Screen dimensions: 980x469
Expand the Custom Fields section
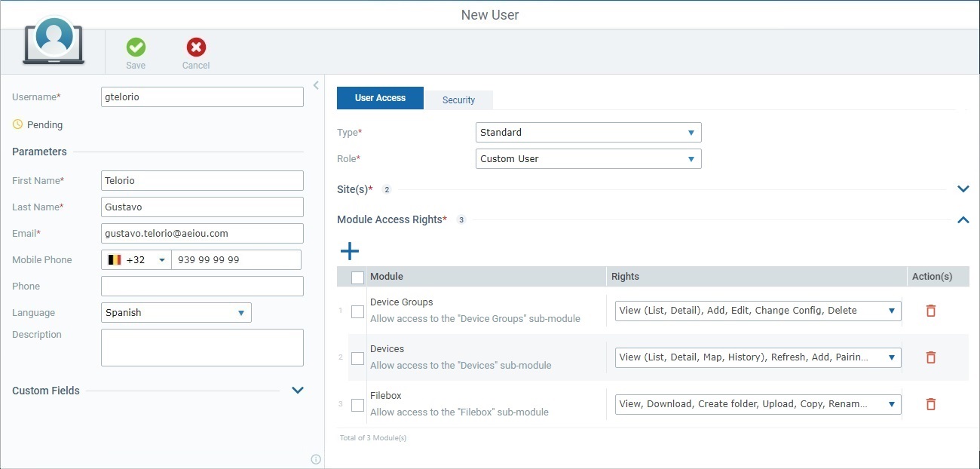click(297, 391)
